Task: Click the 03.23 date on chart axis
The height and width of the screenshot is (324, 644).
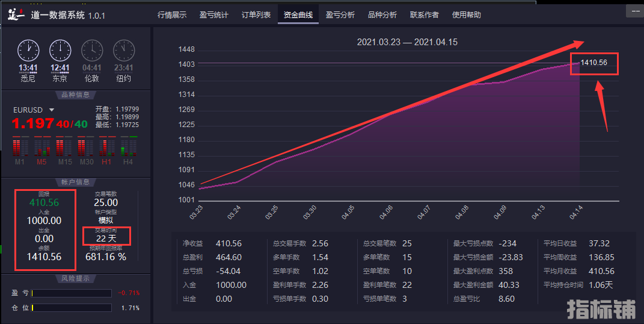Action: tap(196, 212)
